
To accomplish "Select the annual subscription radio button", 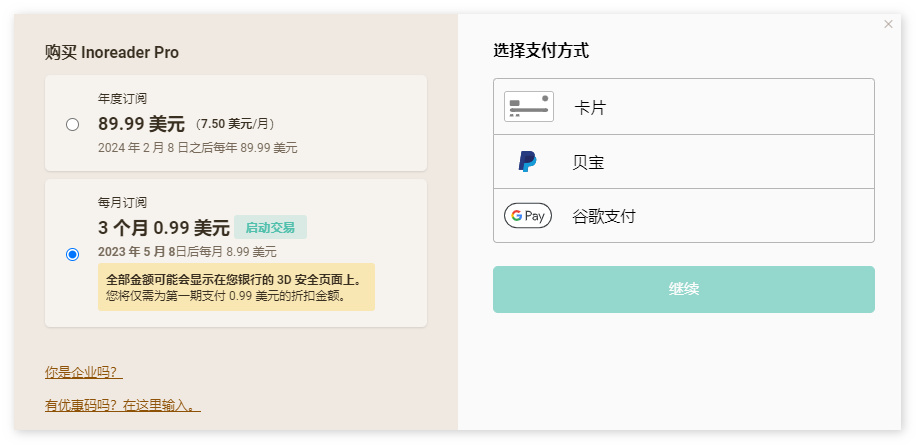I will 72,124.
